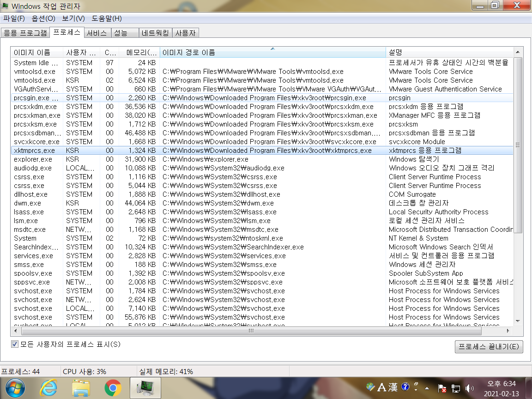
Task: Launch Google Chrome from the taskbar
Action: pos(113,388)
